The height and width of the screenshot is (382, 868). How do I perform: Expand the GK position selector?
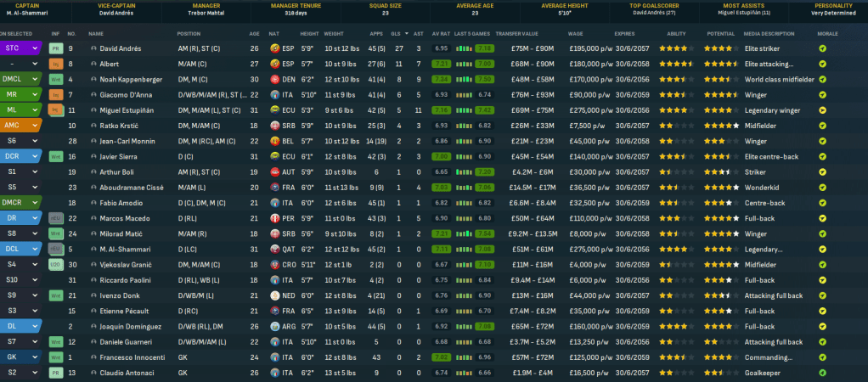[x=35, y=357]
